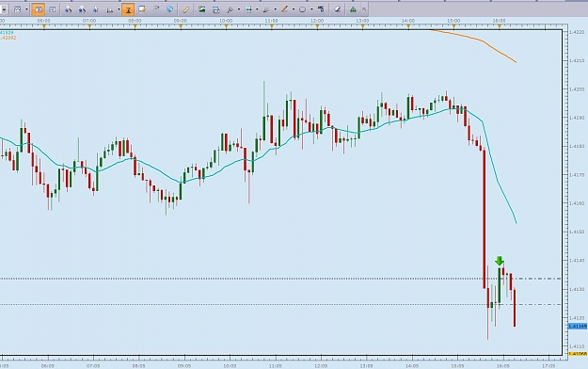This screenshot has height=369, width=588.
Task: Click the 1.4150 price axis label
Action: 577,232
